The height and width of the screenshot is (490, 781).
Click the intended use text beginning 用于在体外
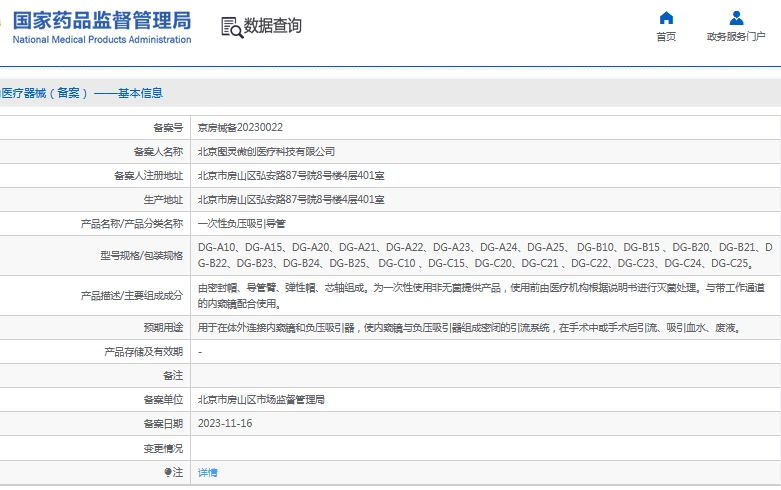click(x=470, y=328)
